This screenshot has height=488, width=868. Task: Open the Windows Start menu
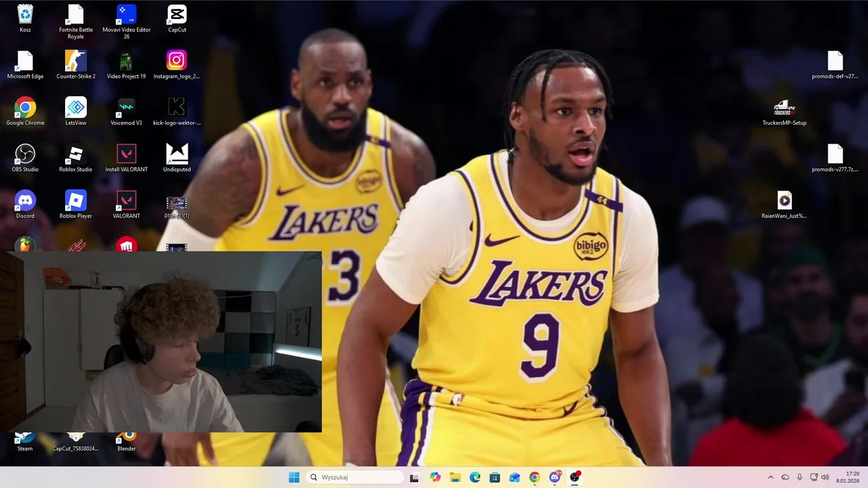click(294, 477)
